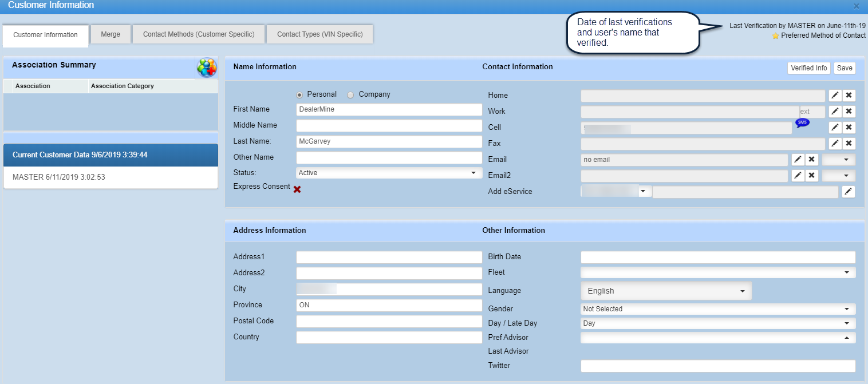Viewport: 868px width, 384px height.
Task: Click the Birth Date input field
Action: click(717, 257)
